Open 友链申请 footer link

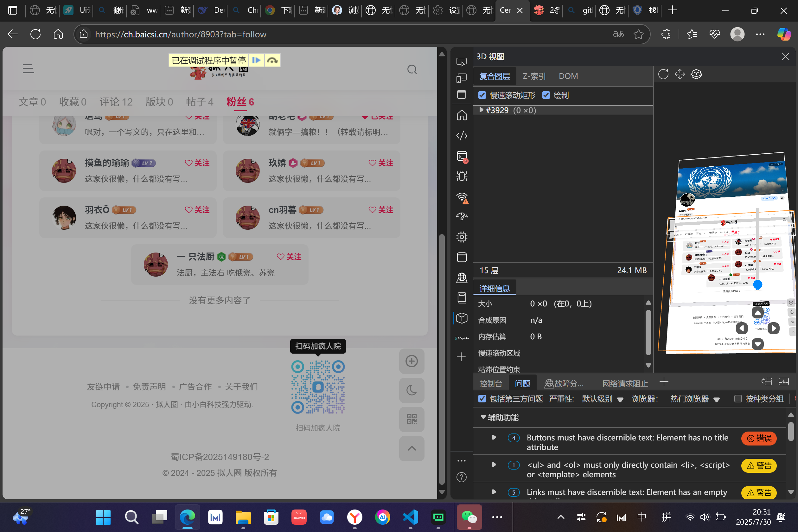(103, 387)
